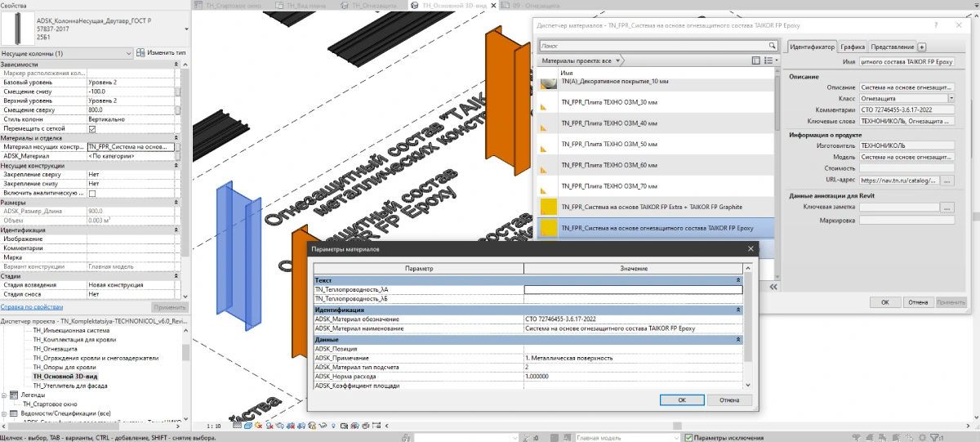Click the TN_Теплопроводность_λА value field
980x442 pixels.
click(x=633, y=290)
